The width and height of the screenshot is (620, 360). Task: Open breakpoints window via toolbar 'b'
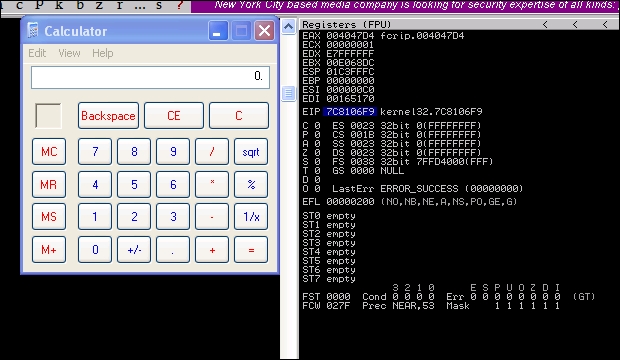pos(80,6)
